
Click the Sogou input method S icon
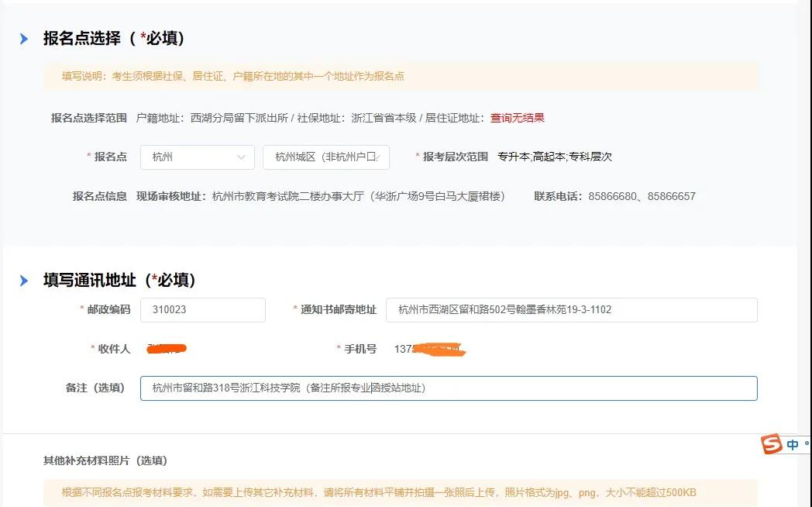pos(771,444)
